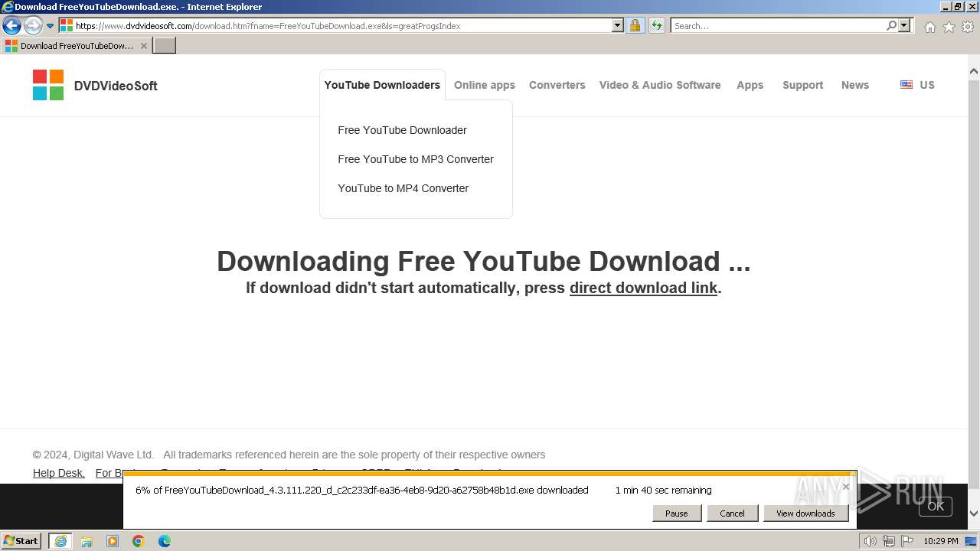Viewport: 980px width, 551px height.
Task: Click the DVDVideoSoft logo icon
Action: click(48, 85)
